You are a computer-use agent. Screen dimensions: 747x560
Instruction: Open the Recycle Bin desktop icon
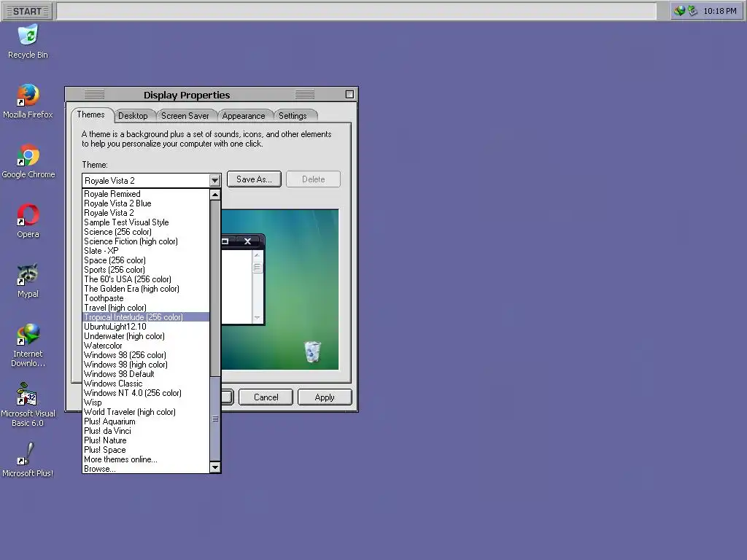click(28, 42)
